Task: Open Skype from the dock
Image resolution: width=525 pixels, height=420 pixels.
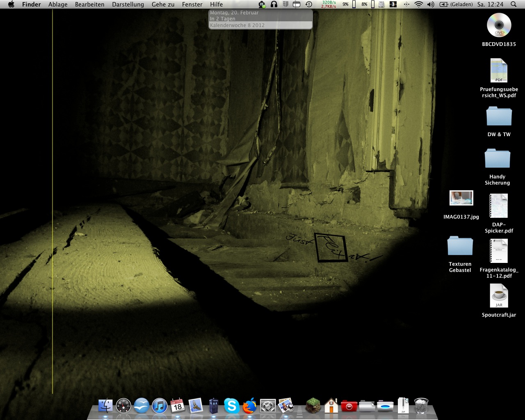Action: tap(232, 406)
